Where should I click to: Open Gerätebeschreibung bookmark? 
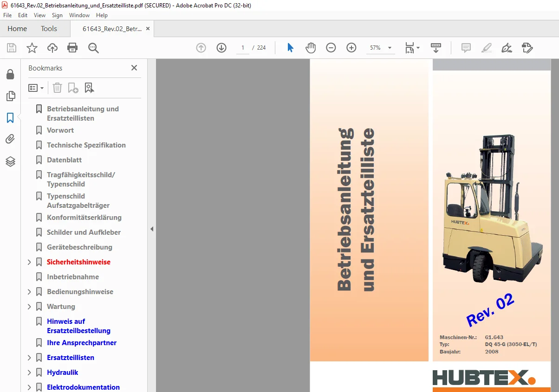(79, 247)
